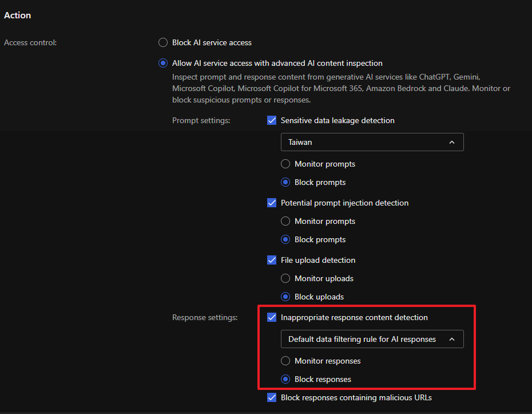
Task: Toggle Inappropriate response content detection checkbox
Action: (x=272, y=317)
